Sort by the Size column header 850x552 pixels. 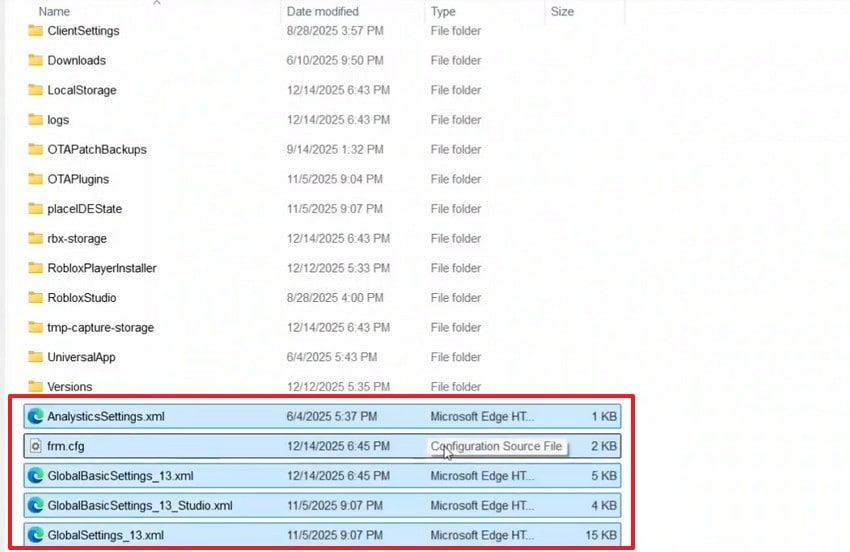click(x=562, y=11)
